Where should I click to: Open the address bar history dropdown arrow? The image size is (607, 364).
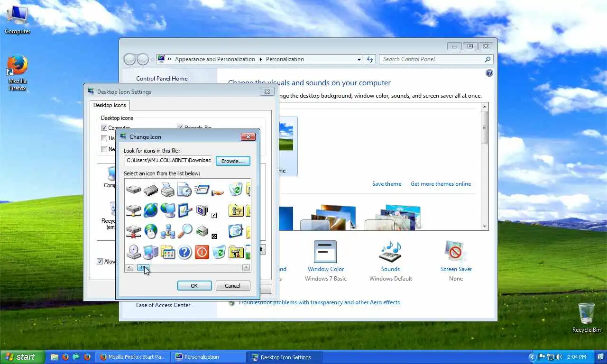(x=359, y=59)
